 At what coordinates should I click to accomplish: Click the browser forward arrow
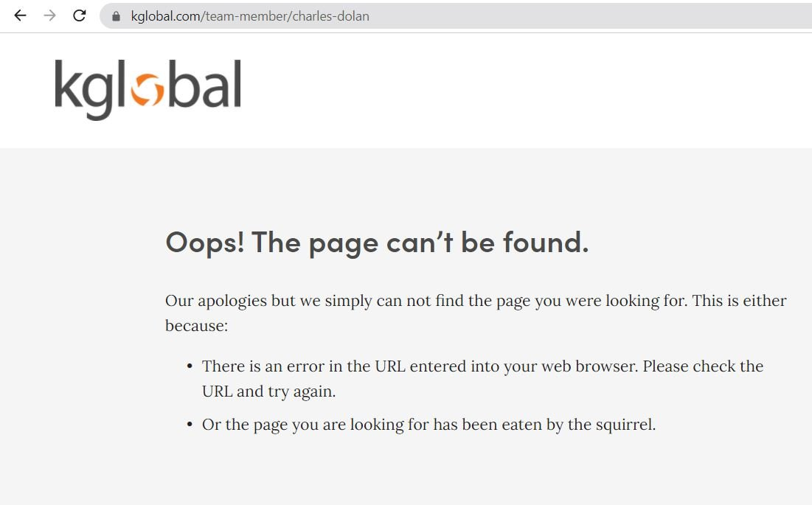[49, 16]
